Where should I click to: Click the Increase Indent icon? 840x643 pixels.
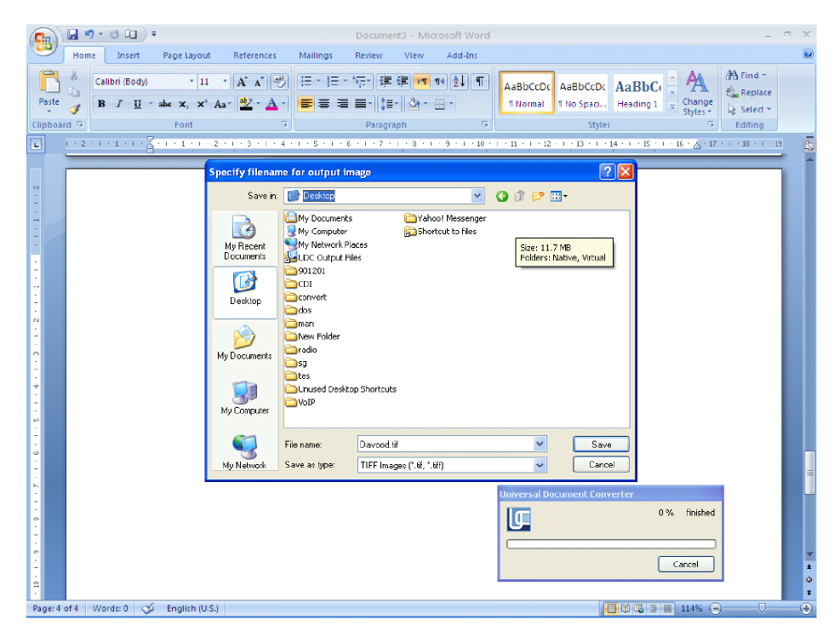click(x=403, y=82)
